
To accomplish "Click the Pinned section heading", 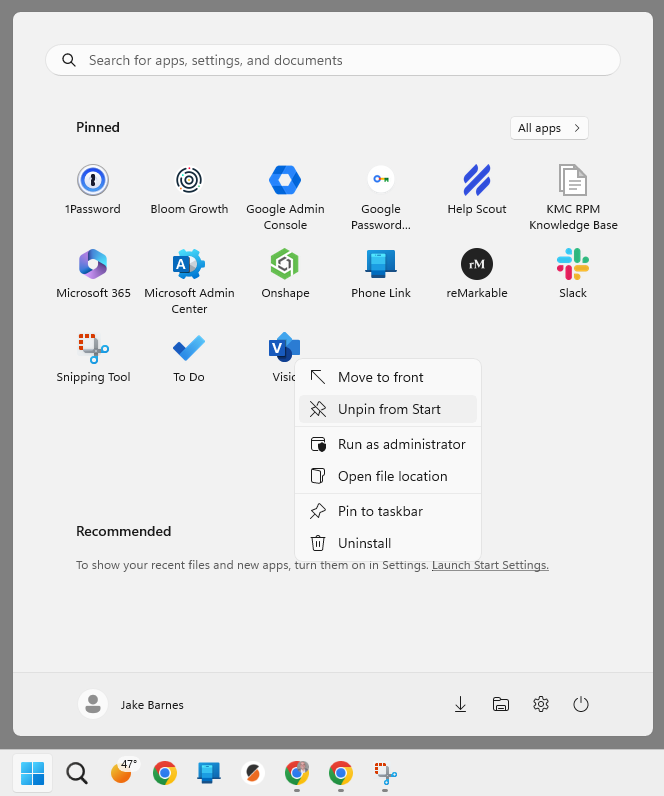I will click(98, 127).
